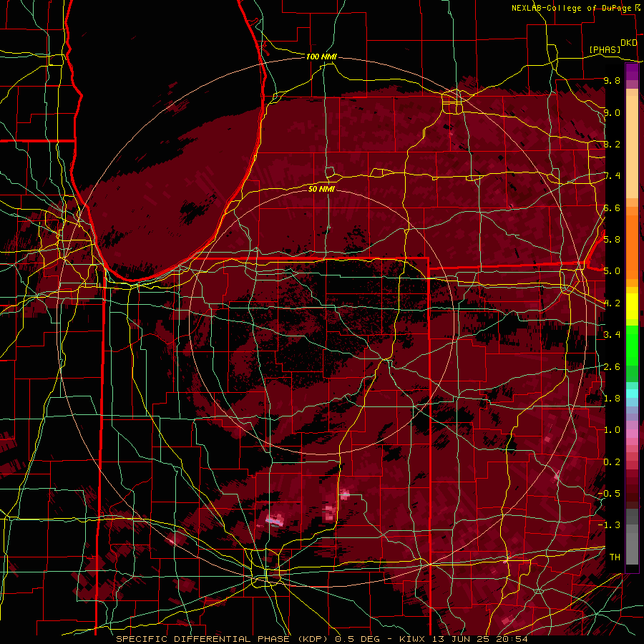Click the blue-pink high KDP storm cell
This screenshot has height=644, width=644.
(x=274, y=520)
